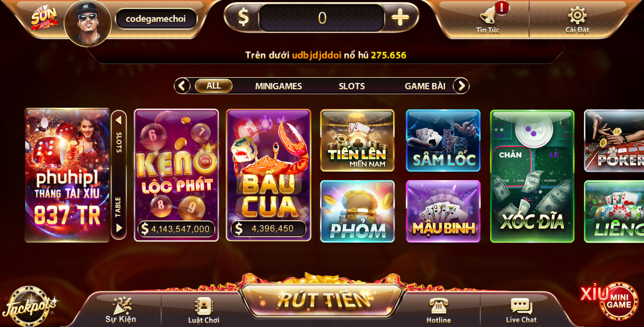Open Cài Đặt gear settings
The width and height of the screenshot is (644, 327).
coord(577,20)
